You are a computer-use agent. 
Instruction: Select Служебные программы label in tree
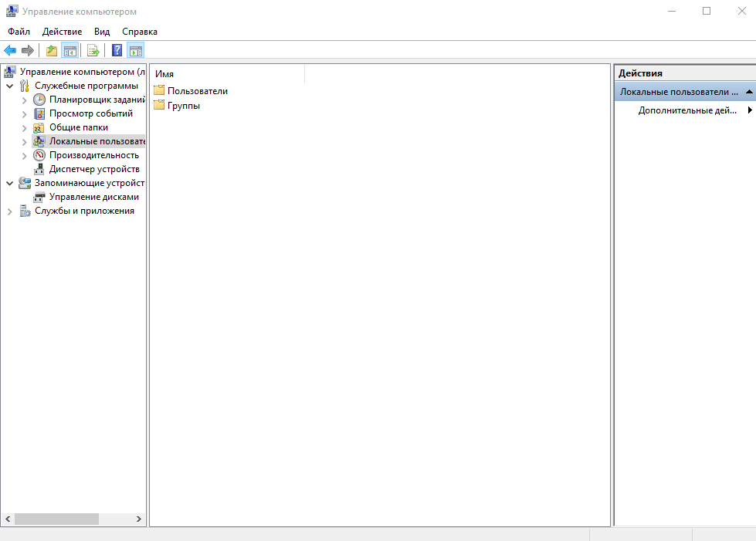click(x=86, y=86)
